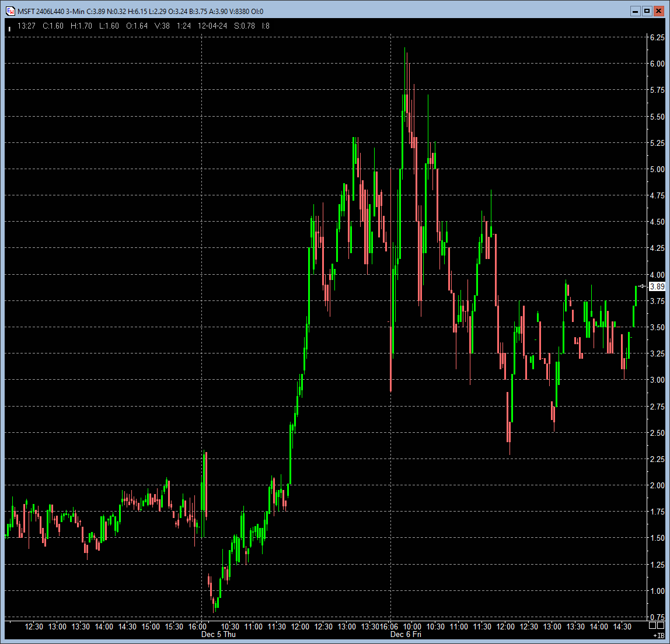Click the arrow pointer next to 3.89 price

tap(642, 286)
